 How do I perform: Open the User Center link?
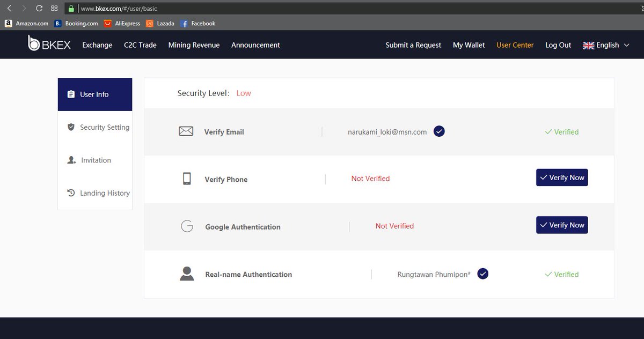point(515,45)
